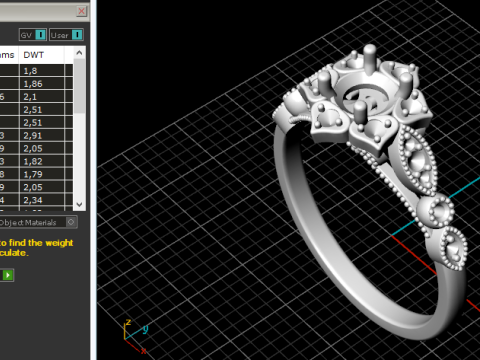This screenshot has height=360, width=480.
Task: Click the scroll up arrow in materials list
Action: [x=79, y=53]
